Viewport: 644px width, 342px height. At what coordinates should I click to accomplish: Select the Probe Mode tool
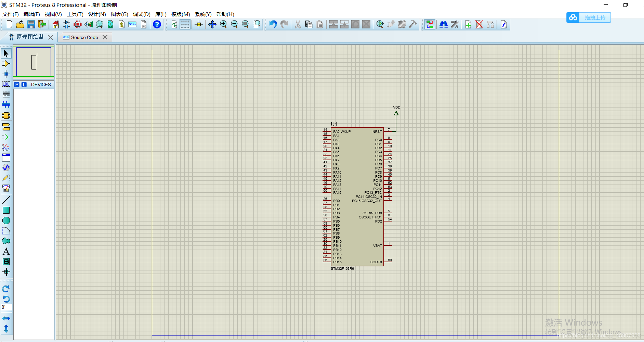[x=6, y=178]
